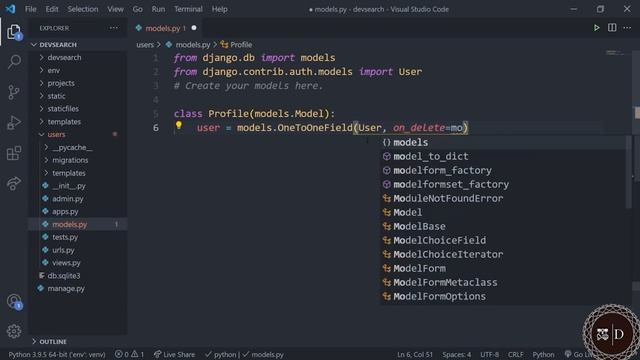Open the Run and Debug view
Image resolution: width=640 pixels, height=360 pixels.
point(14,122)
